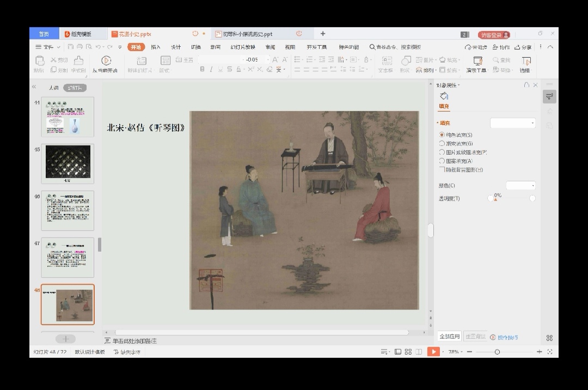The image size is (588, 390).
Task: Open the Insert (插入) ribbon tab
Action: [156, 47]
